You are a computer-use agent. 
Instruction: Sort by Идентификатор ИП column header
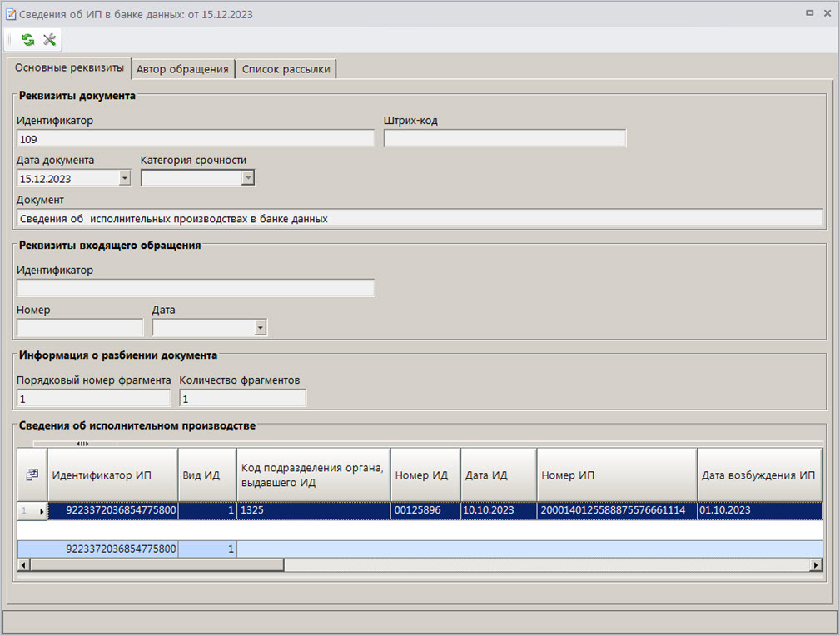tap(112, 475)
